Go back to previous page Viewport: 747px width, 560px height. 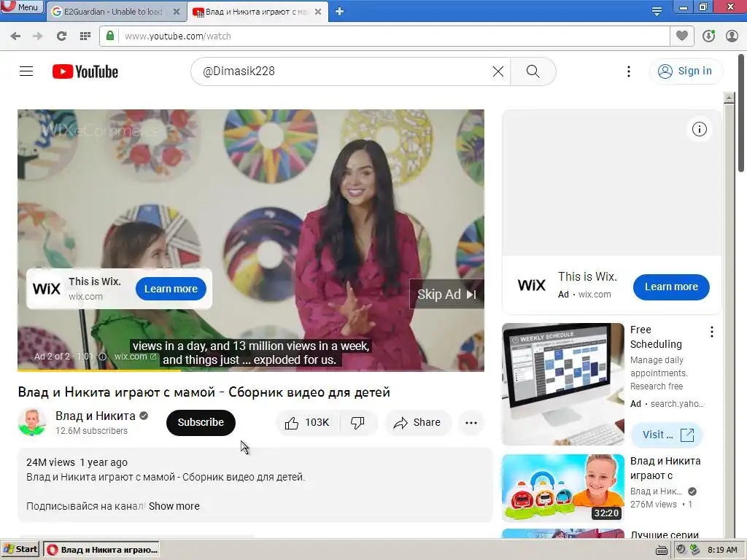click(15, 36)
